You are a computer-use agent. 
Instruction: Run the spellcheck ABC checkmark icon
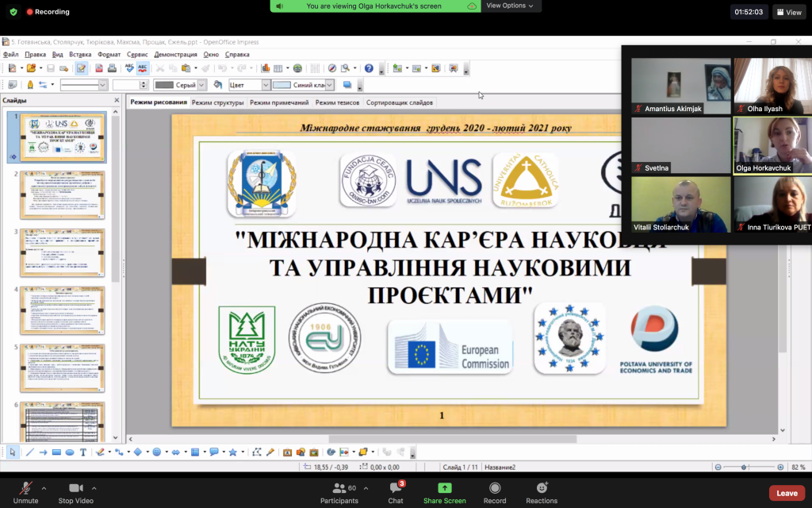tap(129, 68)
